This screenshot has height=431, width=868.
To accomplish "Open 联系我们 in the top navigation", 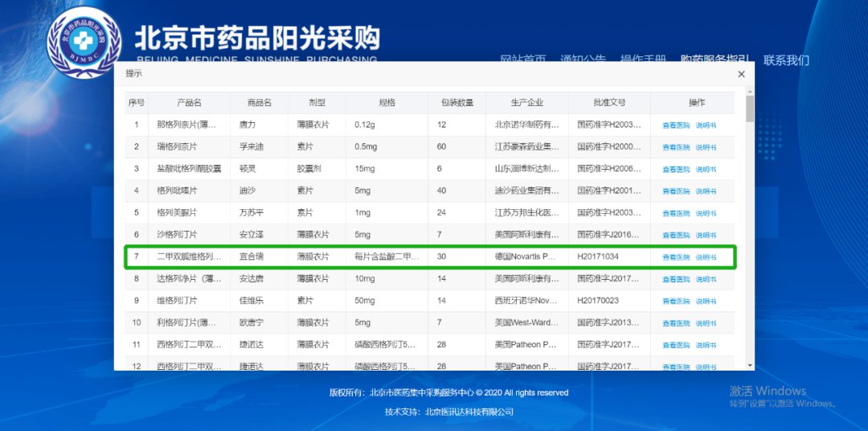I will 786,60.
